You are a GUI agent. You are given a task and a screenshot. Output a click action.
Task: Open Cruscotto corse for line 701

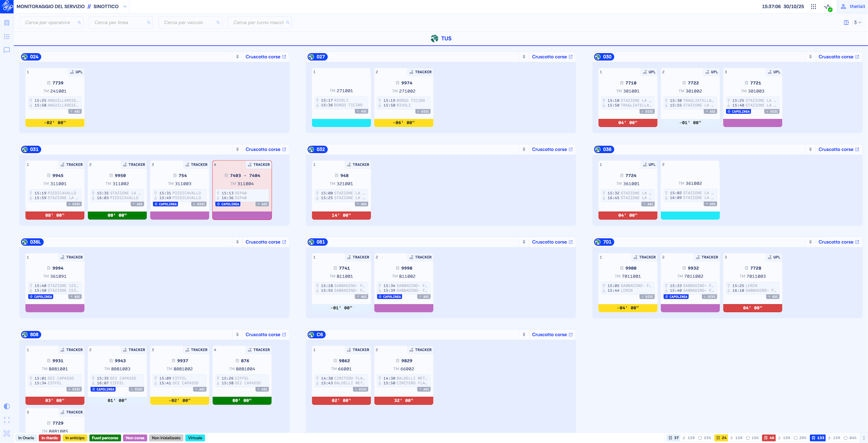[x=839, y=242]
